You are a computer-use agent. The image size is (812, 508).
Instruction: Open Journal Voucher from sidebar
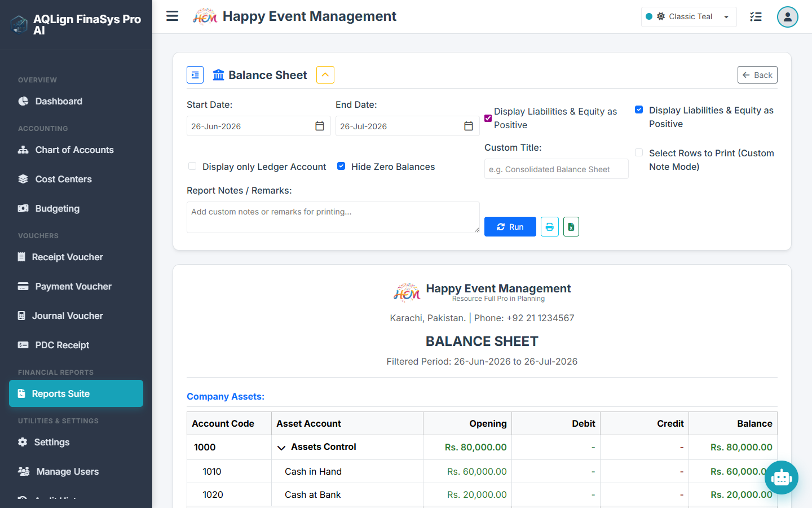point(76,316)
